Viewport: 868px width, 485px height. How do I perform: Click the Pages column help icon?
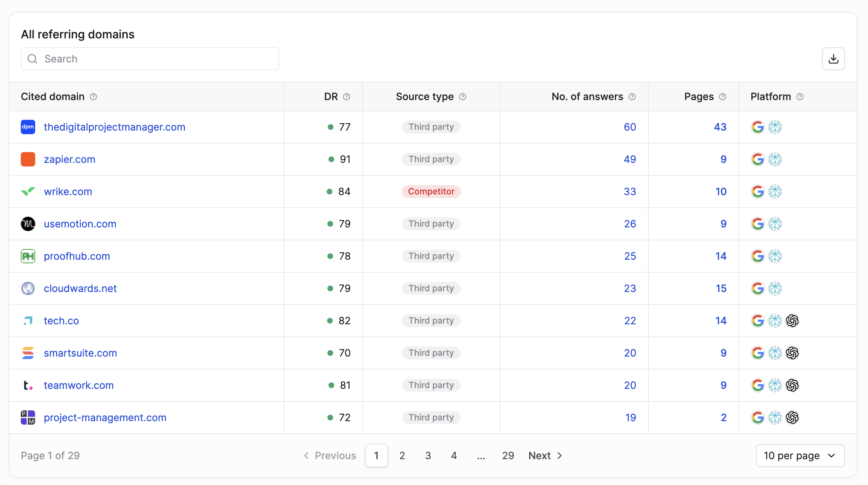click(x=723, y=97)
